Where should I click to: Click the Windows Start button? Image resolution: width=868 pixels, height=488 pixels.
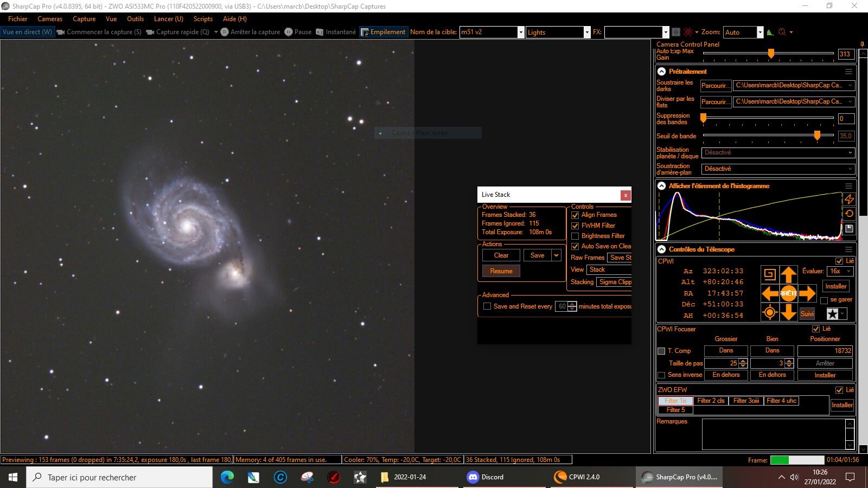[13, 477]
